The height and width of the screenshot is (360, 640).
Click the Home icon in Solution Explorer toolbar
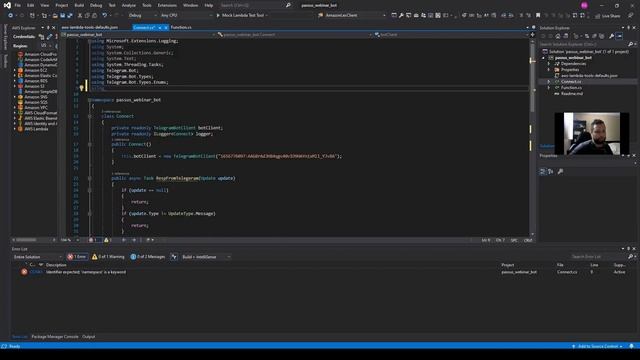[558, 36]
